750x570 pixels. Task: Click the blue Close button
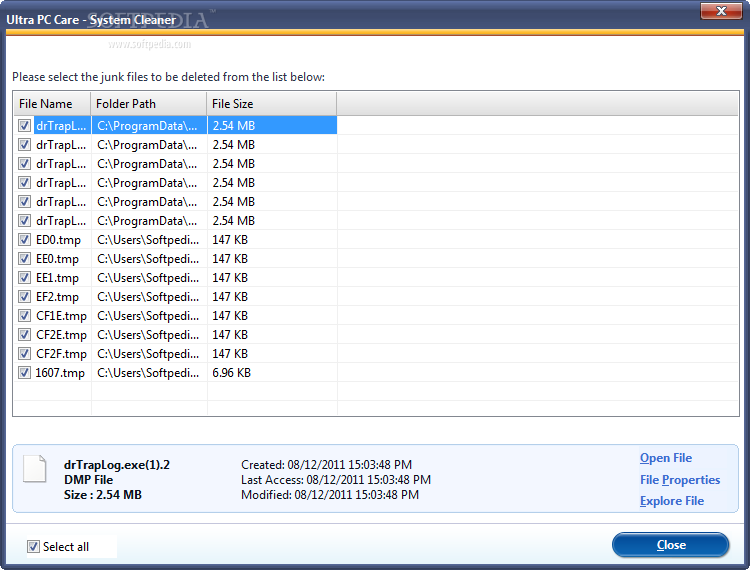[x=671, y=545]
